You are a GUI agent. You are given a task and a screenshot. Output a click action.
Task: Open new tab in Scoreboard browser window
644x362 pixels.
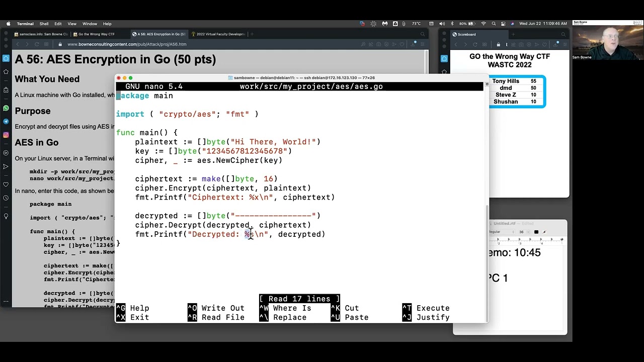[x=513, y=34]
